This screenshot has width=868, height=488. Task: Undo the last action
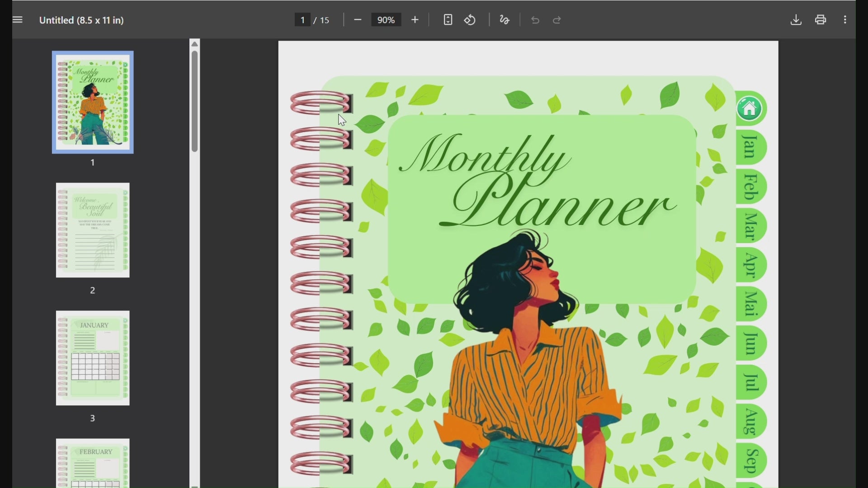click(x=535, y=20)
